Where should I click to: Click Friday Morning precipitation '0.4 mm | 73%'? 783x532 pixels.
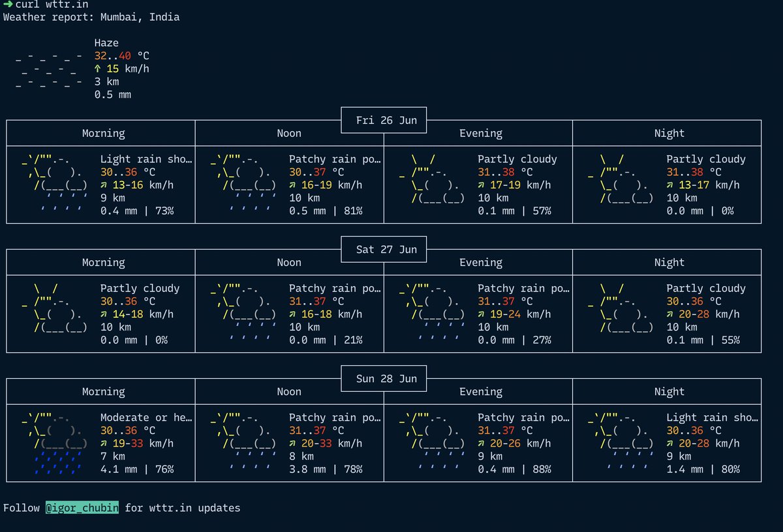click(x=137, y=211)
